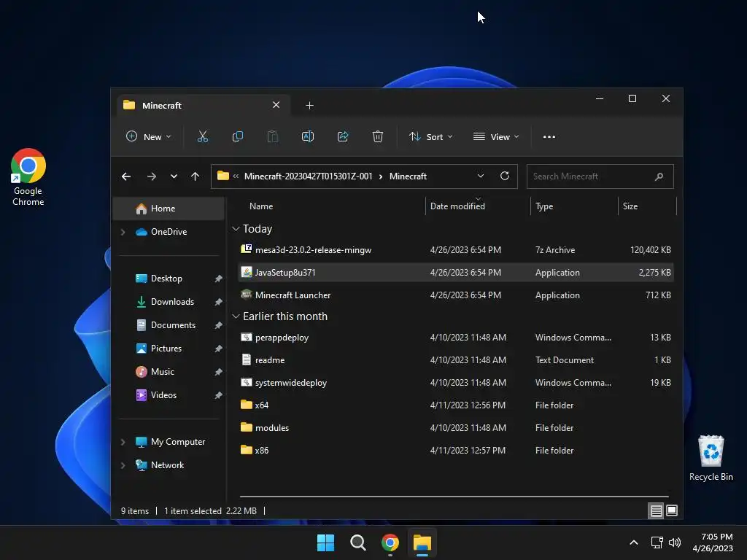Collapse the Earlier this month group
Screen dimensions: 747x560
[236, 316]
